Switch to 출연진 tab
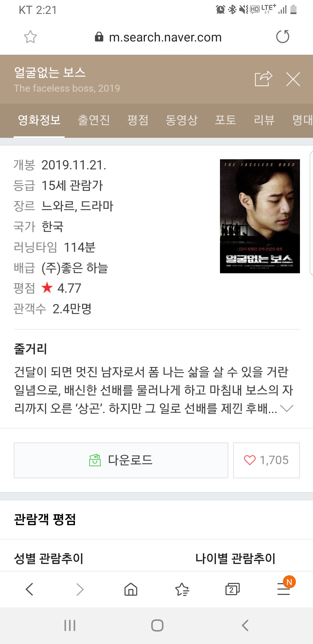Viewport: 313px width, 644px height. pos(94,120)
